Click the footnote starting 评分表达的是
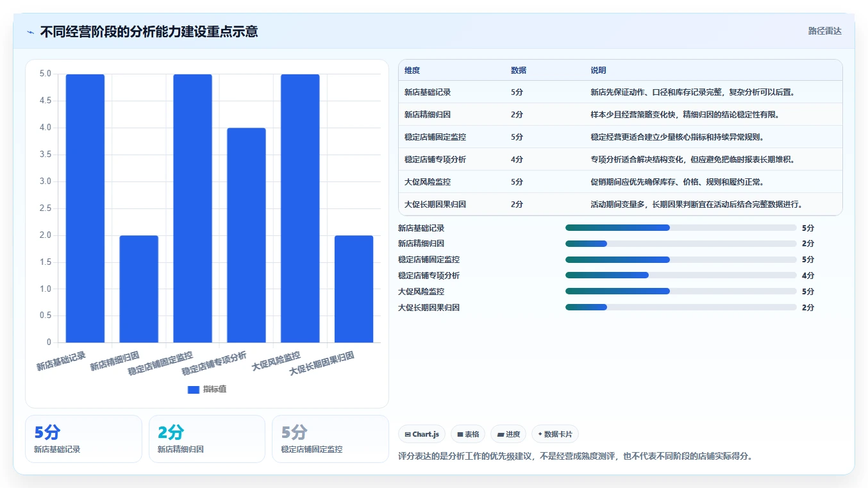 [575, 457]
